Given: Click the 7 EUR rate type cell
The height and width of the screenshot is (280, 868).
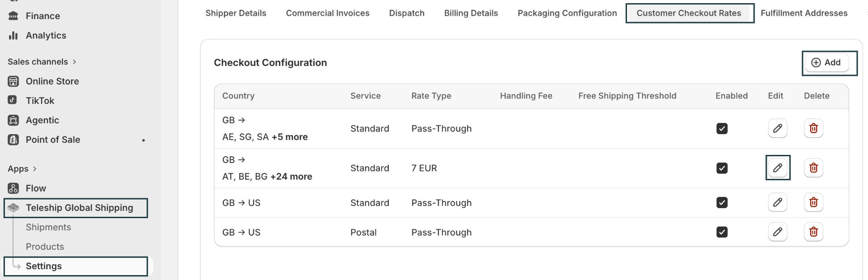Looking at the screenshot, I should [x=424, y=168].
